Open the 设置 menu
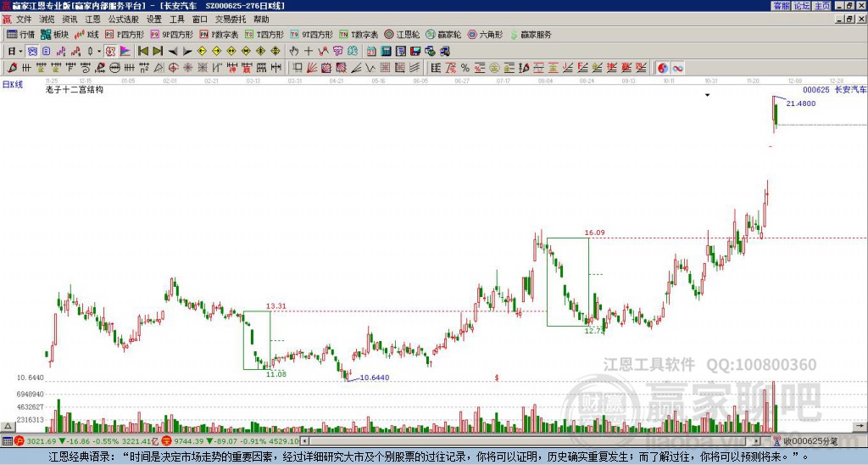Image resolution: width=868 pixels, height=465 pixels. point(154,20)
